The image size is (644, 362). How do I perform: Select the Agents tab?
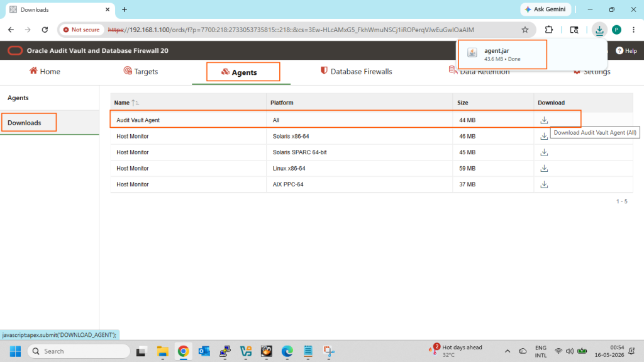(x=240, y=72)
